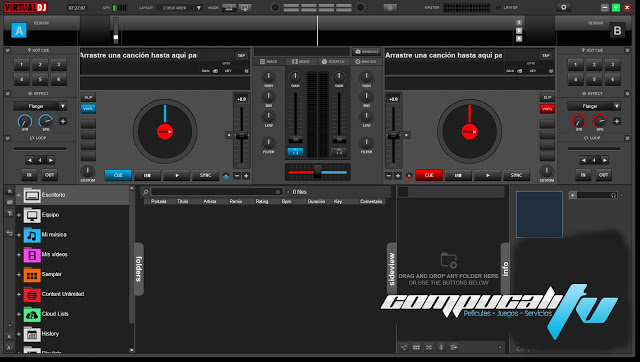The width and height of the screenshot is (640, 362).
Task: Click deck B FILTER knob
Action: click(x=366, y=143)
